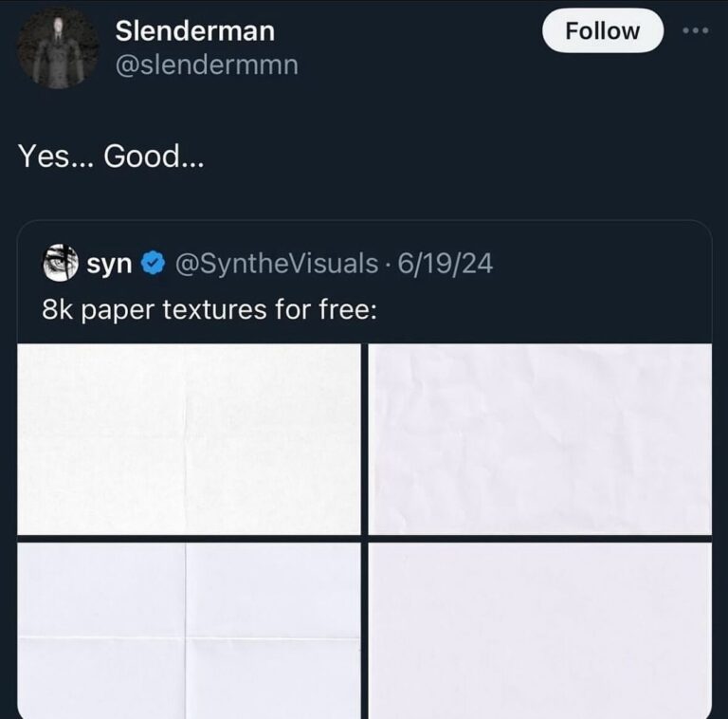Click the @slendermmn handle

(x=206, y=66)
